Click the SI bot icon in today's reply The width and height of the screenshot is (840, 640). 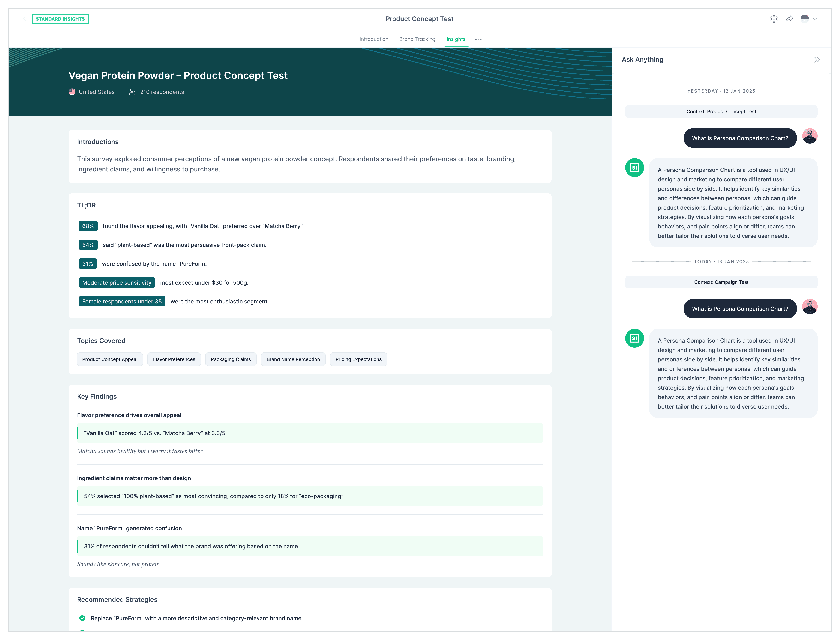(635, 338)
